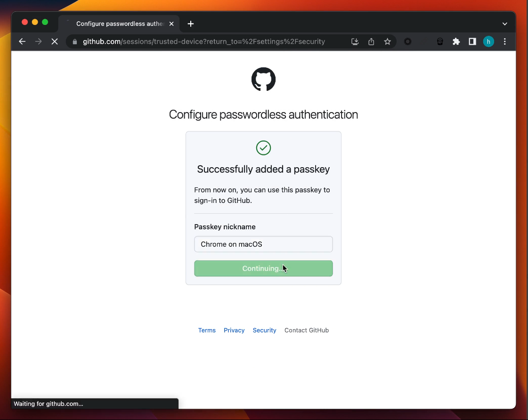Toggle the browser side panel

(x=472, y=41)
